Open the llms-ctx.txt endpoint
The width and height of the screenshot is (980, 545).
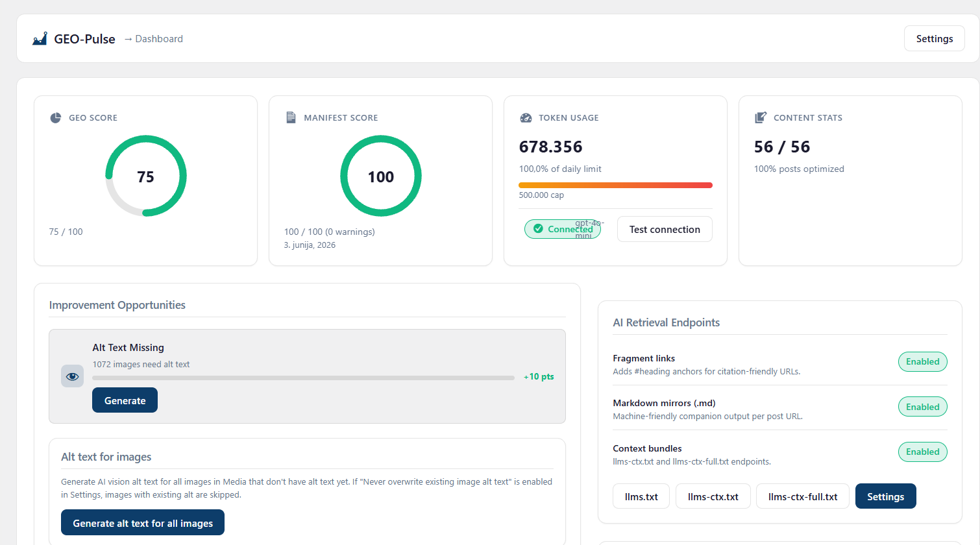click(x=713, y=496)
